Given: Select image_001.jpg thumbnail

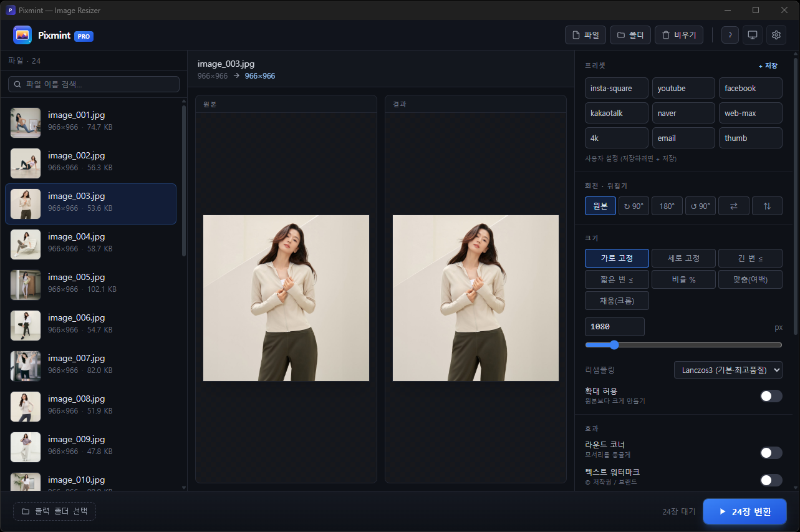Looking at the screenshot, I should click(26, 123).
